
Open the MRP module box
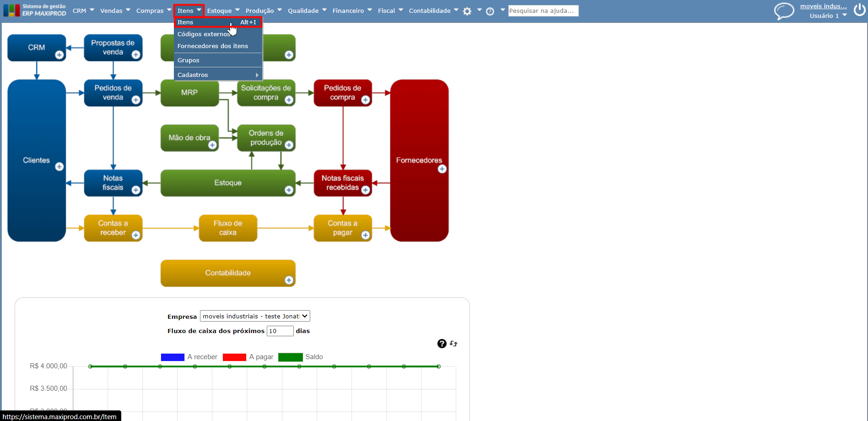pyautogui.click(x=189, y=93)
